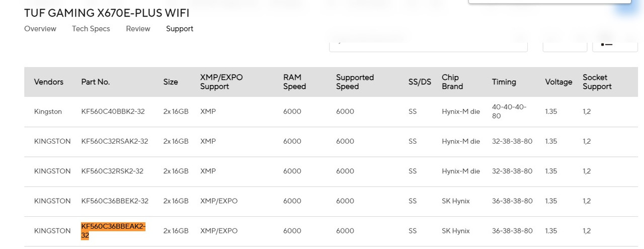Click the blank button beside list view
This screenshot has height=249, width=644.
click(x=565, y=44)
